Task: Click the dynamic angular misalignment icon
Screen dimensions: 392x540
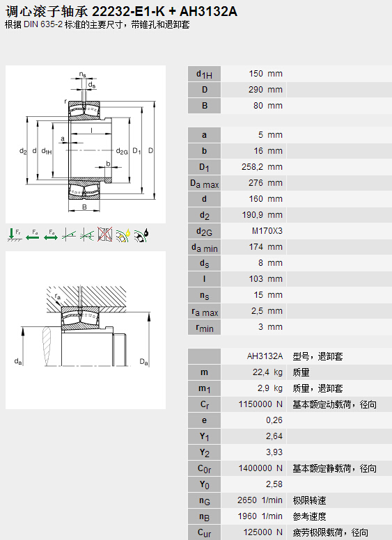Action: click(x=87, y=235)
